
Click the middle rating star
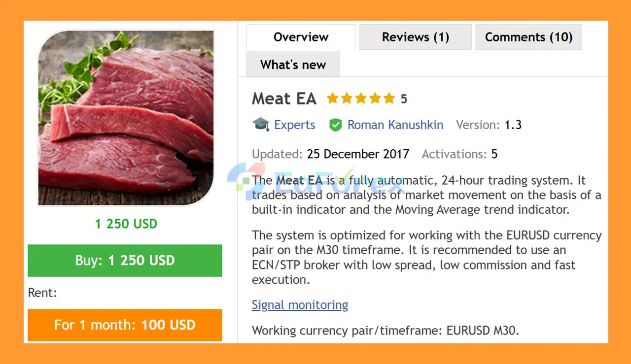click(x=360, y=98)
